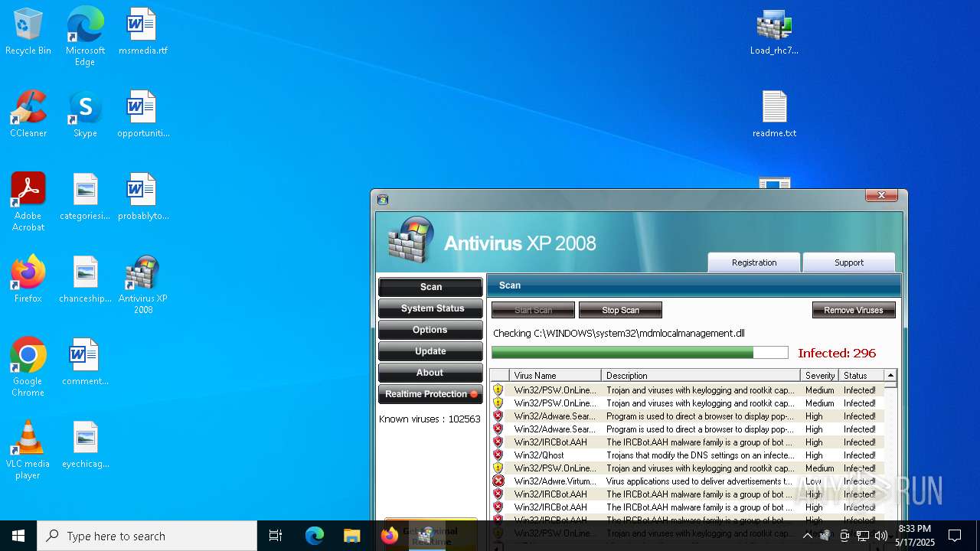
Task: Open File Explorer from taskbar
Action: click(x=352, y=536)
